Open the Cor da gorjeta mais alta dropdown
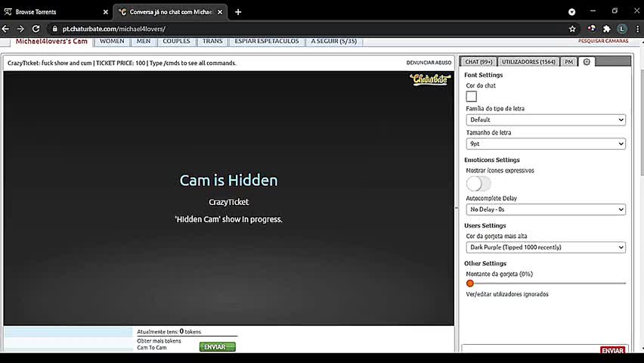The height and width of the screenshot is (363, 644). [546, 247]
